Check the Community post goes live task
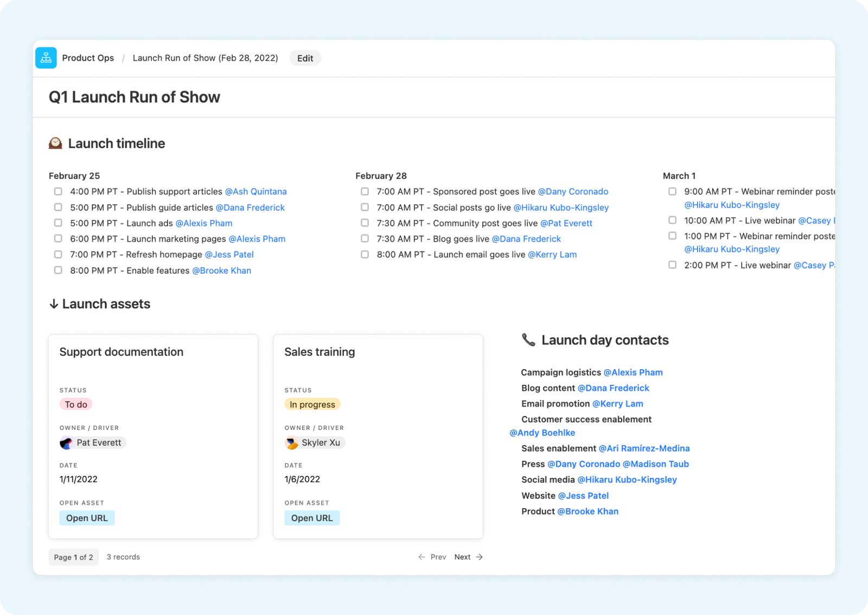This screenshot has height=615, width=868. point(365,223)
